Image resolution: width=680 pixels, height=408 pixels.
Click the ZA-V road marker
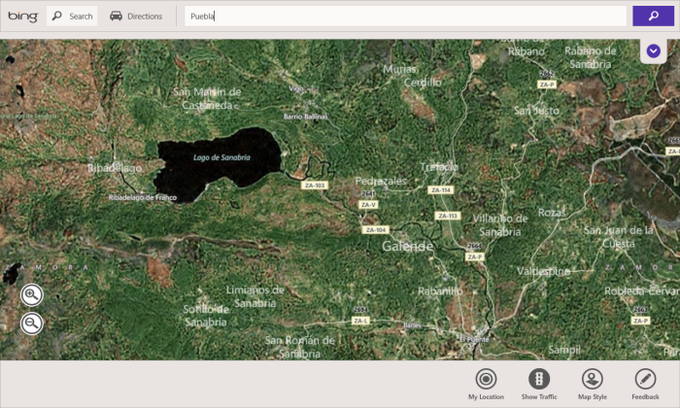pos(368,205)
